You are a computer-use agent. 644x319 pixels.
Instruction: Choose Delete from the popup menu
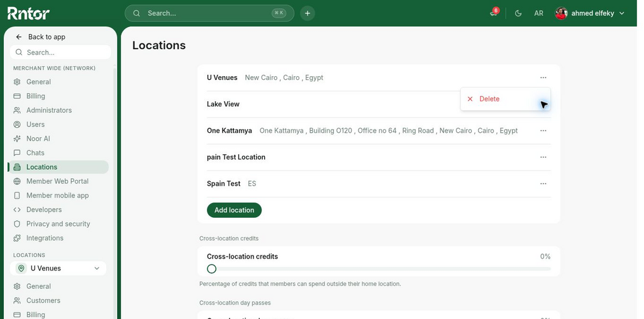[505, 99]
